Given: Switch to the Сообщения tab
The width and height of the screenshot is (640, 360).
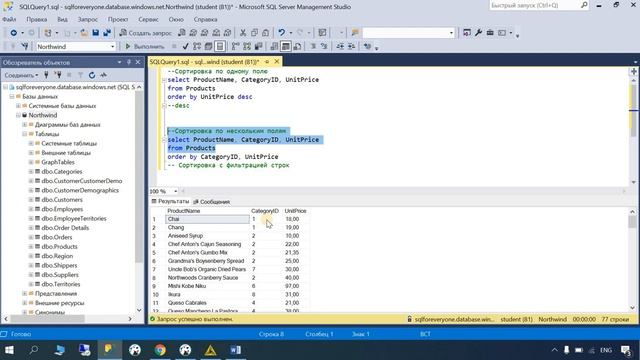Looking at the screenshot, I should pyautogui.click(x=212, y=202).
